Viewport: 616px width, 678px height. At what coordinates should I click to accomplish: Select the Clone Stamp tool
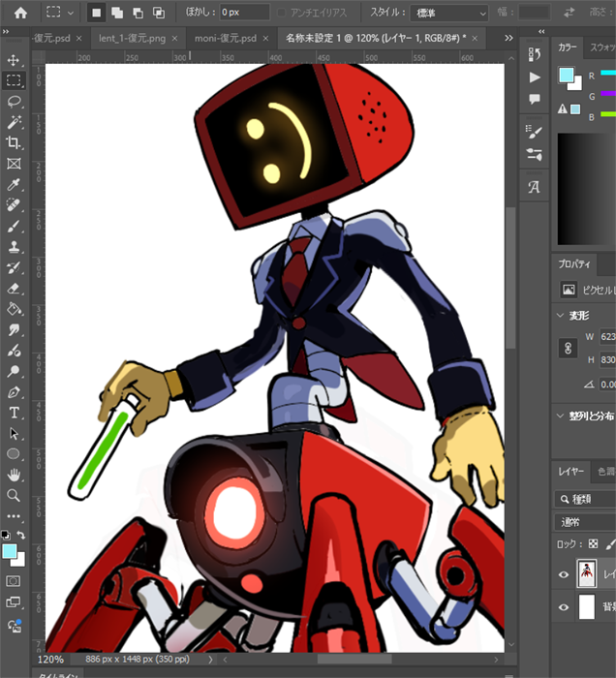pos(14,247)
